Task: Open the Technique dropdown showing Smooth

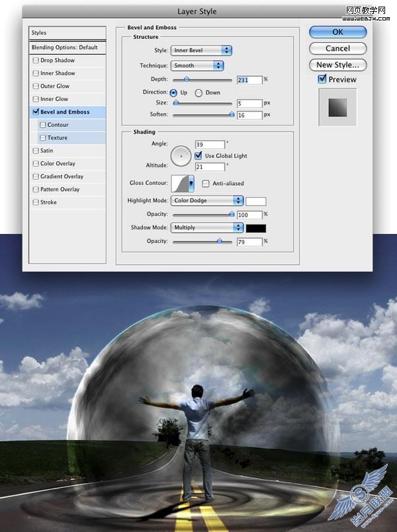Action: (x=197, y=65)
